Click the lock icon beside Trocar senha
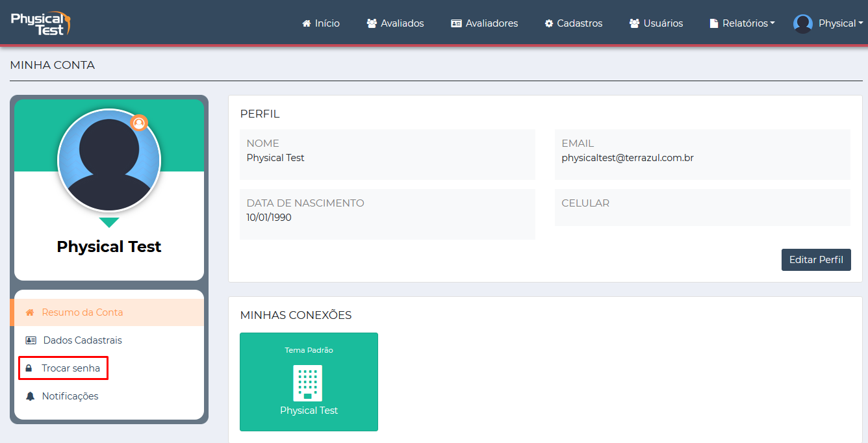868x443 pixels. pyautogui.click(x=29, y=368)
